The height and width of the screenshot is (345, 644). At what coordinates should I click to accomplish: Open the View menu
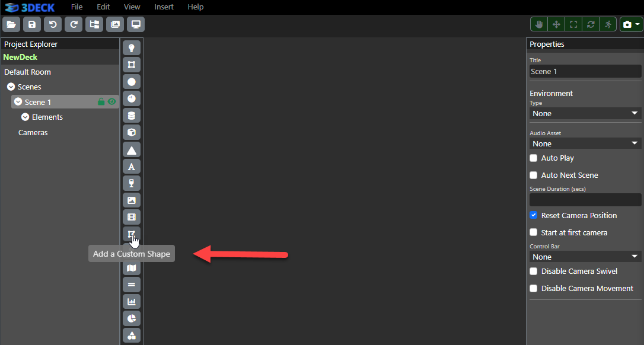132,7
